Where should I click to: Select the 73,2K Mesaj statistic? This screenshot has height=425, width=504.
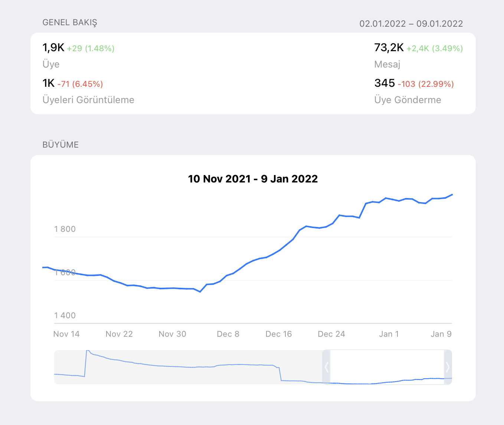418,56
